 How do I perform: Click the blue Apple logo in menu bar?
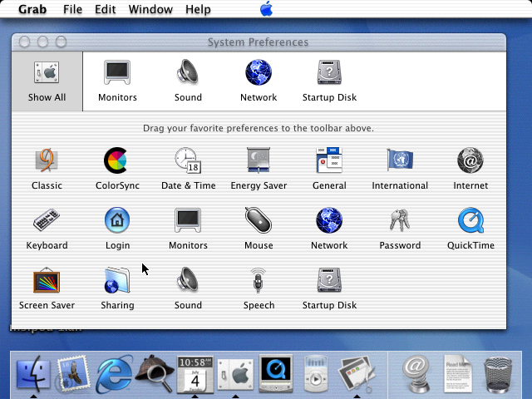266,9
